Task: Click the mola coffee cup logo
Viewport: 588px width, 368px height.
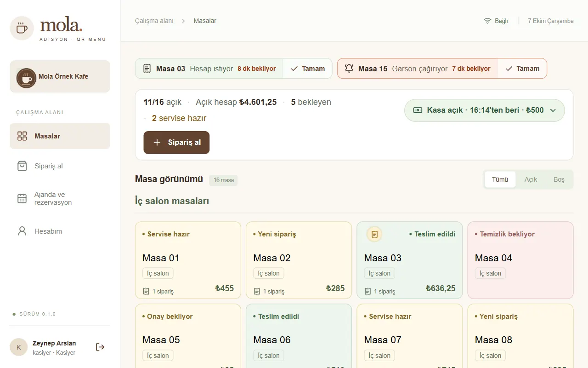Action: [22, 28]
